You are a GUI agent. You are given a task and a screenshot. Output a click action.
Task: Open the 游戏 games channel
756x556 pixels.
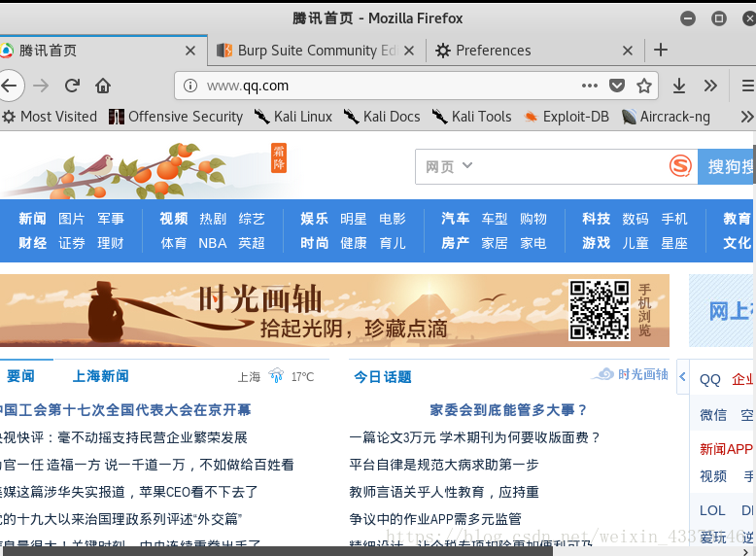[x=596, y=243]
